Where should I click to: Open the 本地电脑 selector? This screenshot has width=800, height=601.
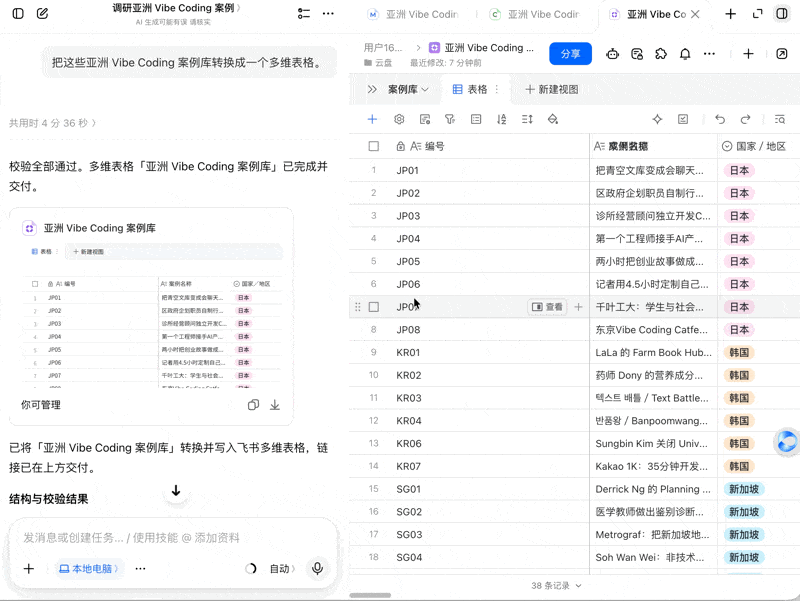pos(89,568)
